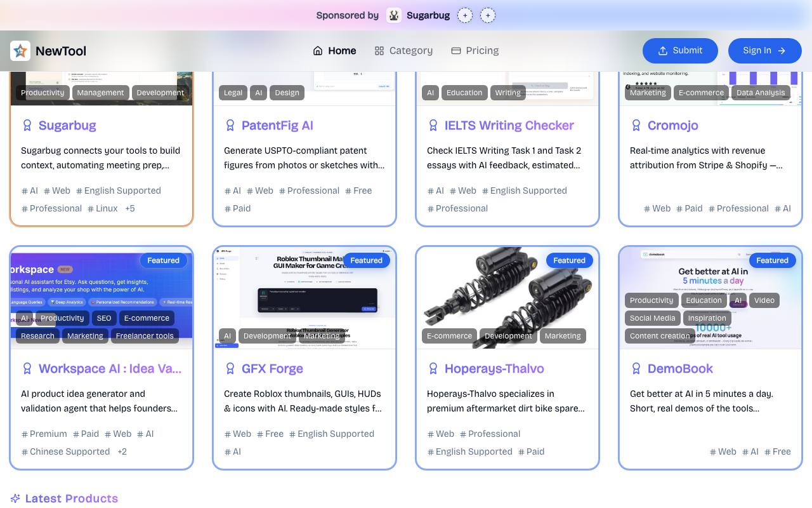The width and height of the screenshot is (812, 508).
Task: Click the #Web hashtag on DemoBook card
Action: pos(723,451)
